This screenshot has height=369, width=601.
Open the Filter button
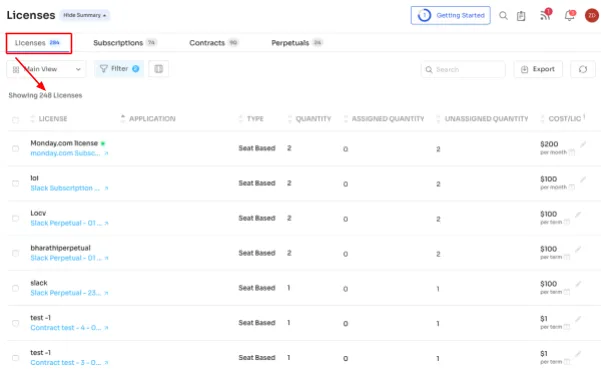119,69
